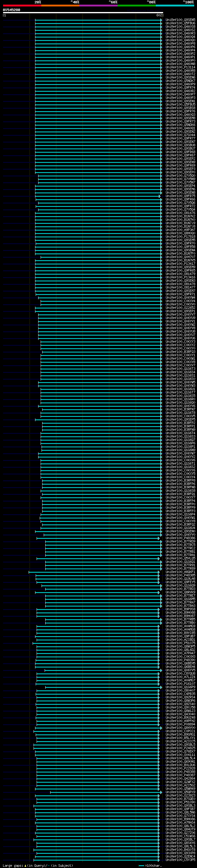The height and width of the screenshot is (868, 197).
Task: Select label UniRef100_Q9SEP5
Action: tap(180, 419)
